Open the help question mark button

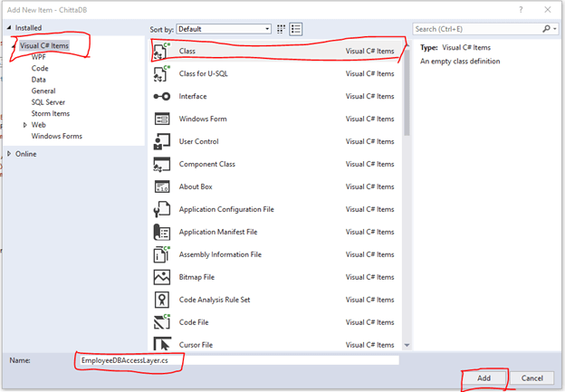pyautogui.click(x=521, y=10)
